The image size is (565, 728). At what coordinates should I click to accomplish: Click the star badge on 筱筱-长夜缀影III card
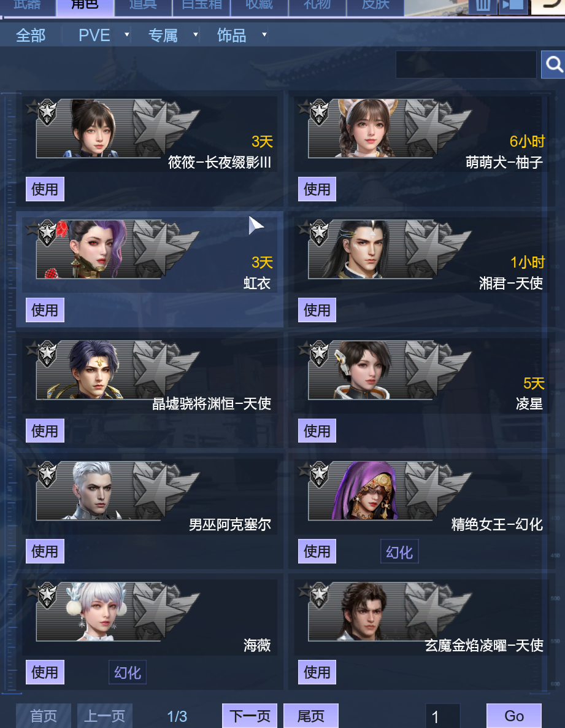coord(47,112)
